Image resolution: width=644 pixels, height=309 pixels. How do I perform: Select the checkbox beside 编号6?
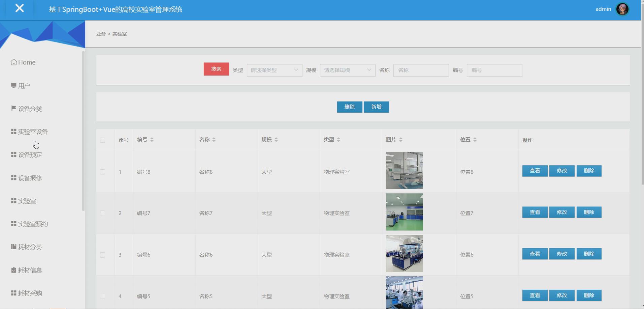tap(103, 255)
